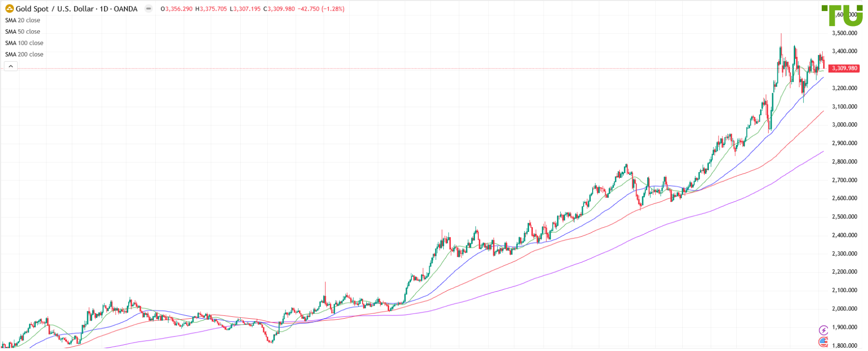Click the 2,700.000 price axis label
This screenshot has height=351, width=868.
844,180
